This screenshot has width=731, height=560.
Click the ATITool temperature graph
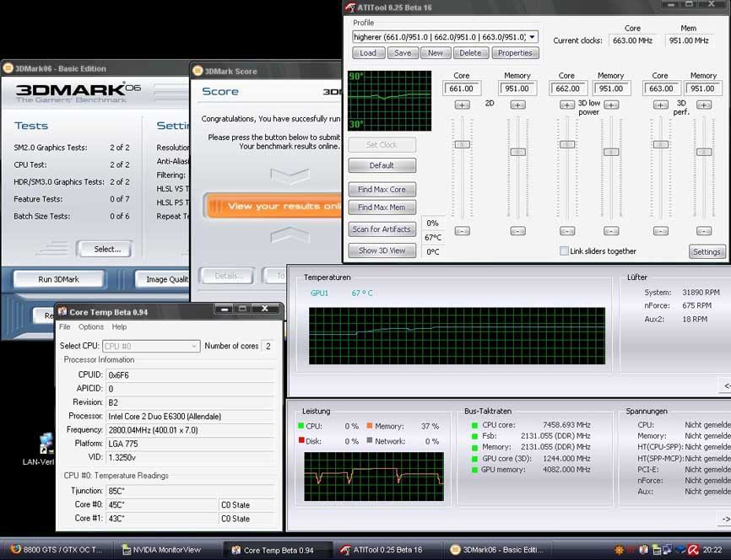point(390,100)
